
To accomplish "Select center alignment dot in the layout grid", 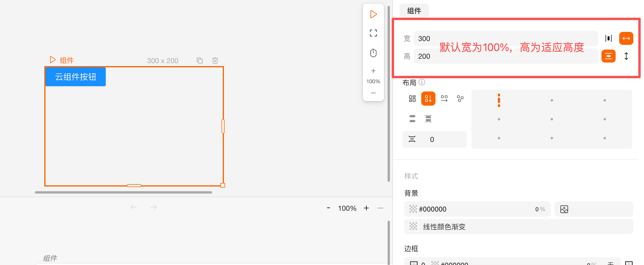I will (552, 119).
